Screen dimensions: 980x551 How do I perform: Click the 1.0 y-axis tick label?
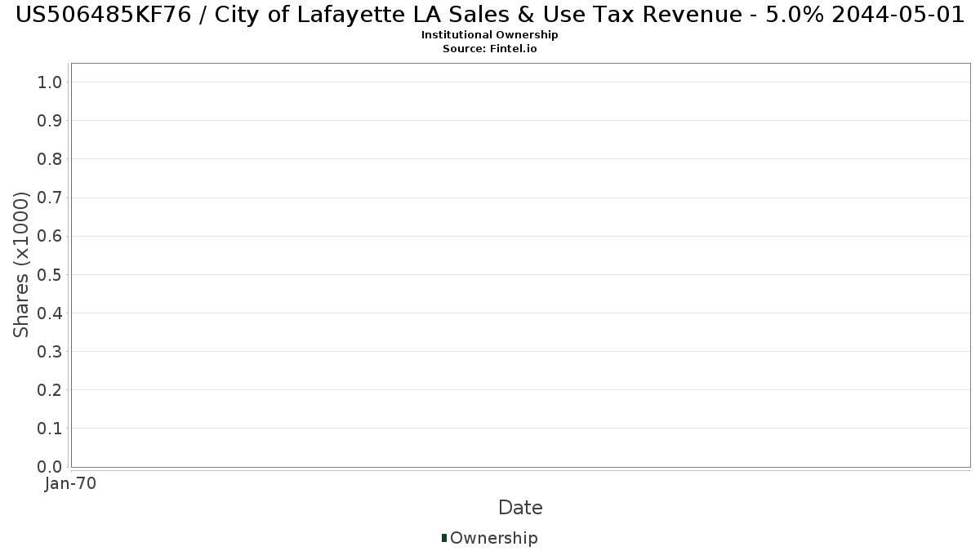[50, 82]
